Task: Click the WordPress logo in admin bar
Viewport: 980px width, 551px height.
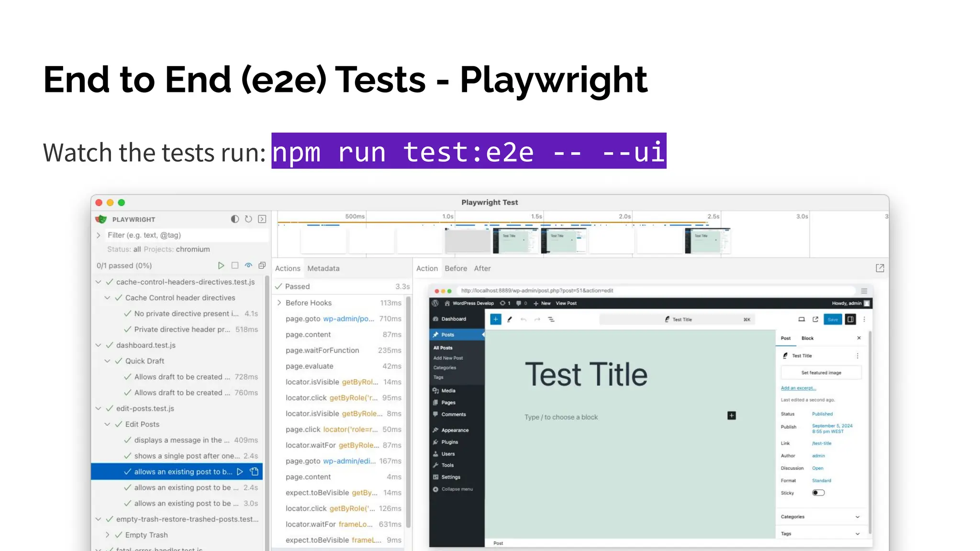Action: (x=435, y=303)
